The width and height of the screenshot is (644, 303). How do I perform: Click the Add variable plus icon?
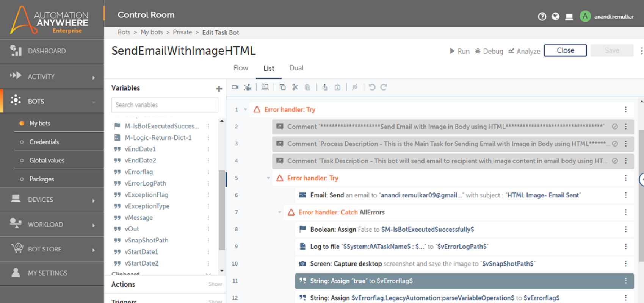[219, 89]
